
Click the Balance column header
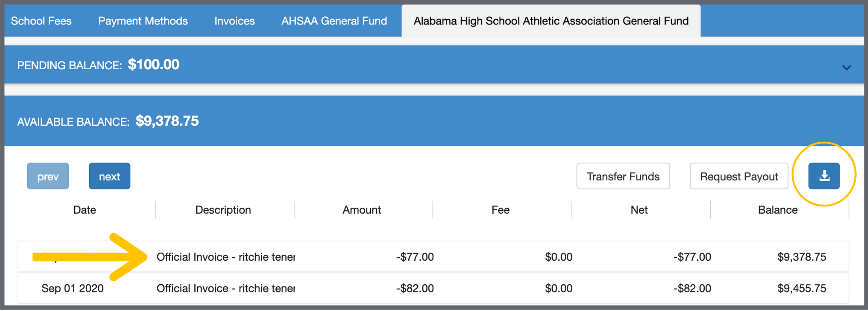coord(778,210)
